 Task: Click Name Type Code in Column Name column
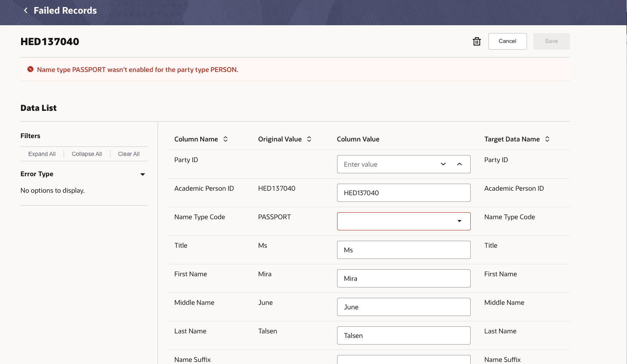[x=200, y=217]
